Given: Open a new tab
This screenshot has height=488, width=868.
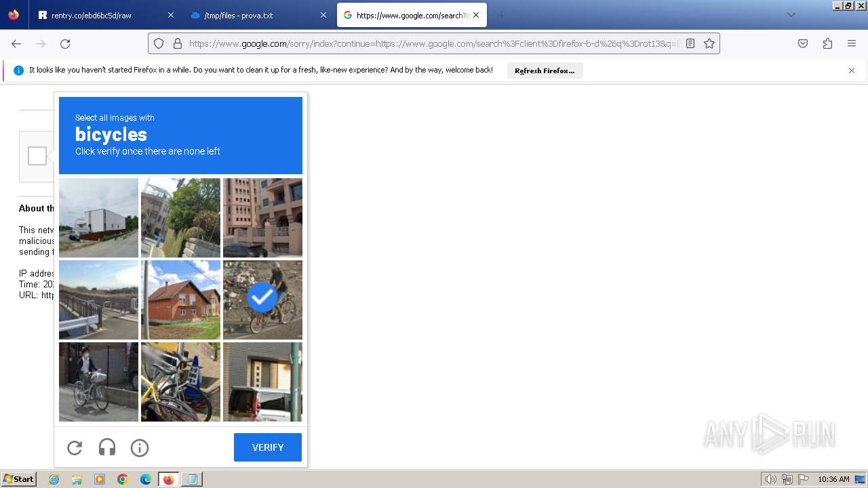Looking at the screenshot, I should (x=502, y=15).
